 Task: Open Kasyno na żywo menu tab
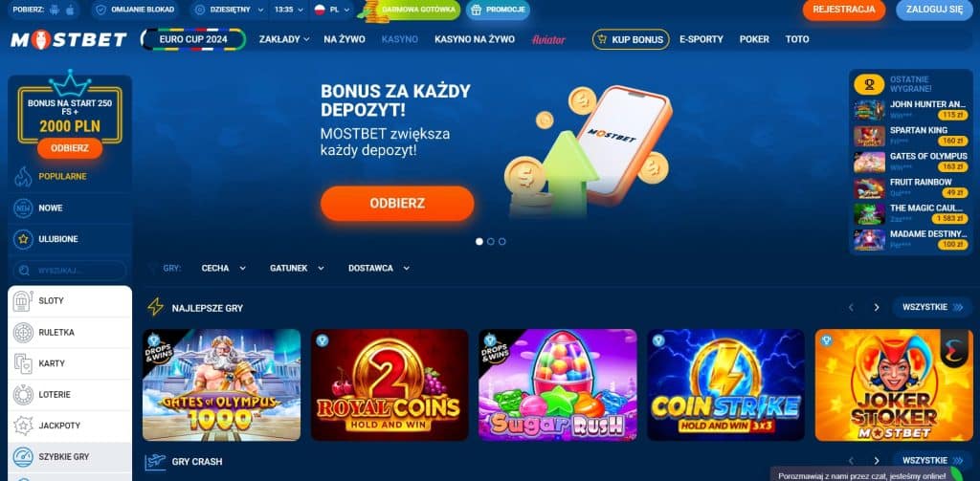point(475,39)
